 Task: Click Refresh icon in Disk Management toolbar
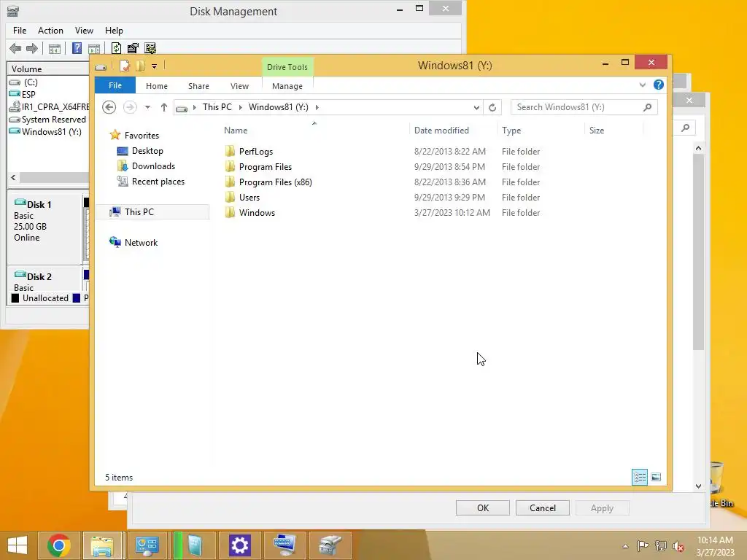(116, 48)
